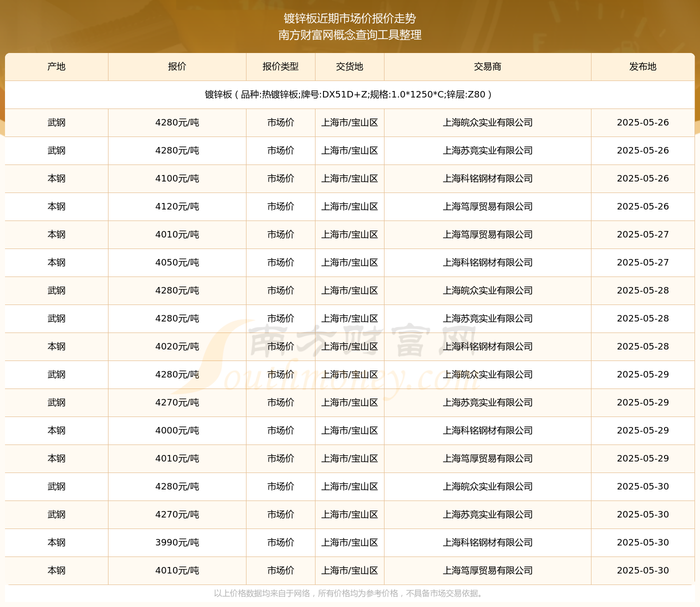The height and width of the screenshot is (607, 700).
Task: Click 上海苏亮实业有限公司 in the 2025-05-28 row
Action: click(487, 318)
